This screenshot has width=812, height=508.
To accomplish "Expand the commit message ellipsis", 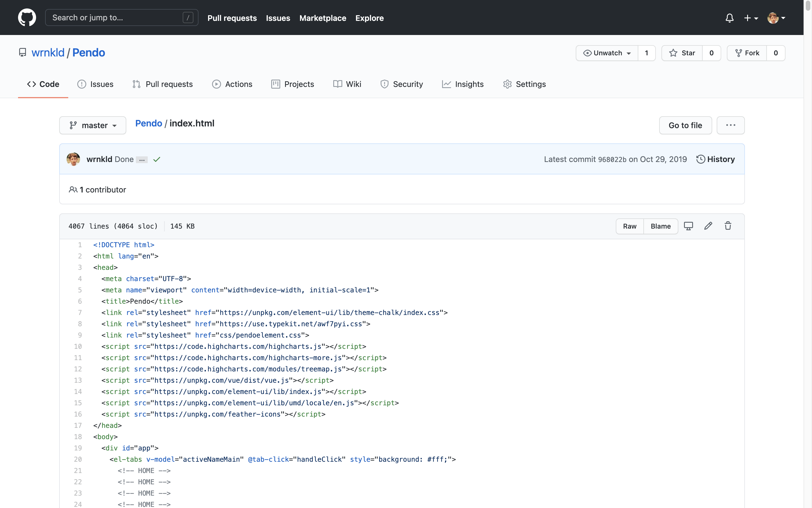I will [x=142, y=160].
